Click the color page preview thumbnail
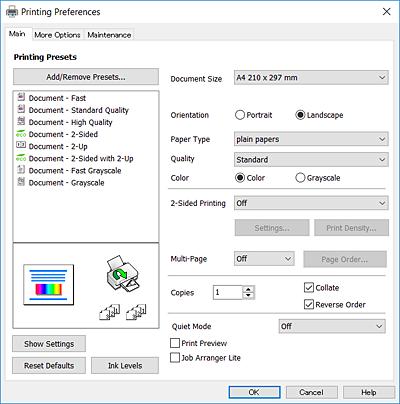Viewport: 400px width, 404px height. pos(49,285)
